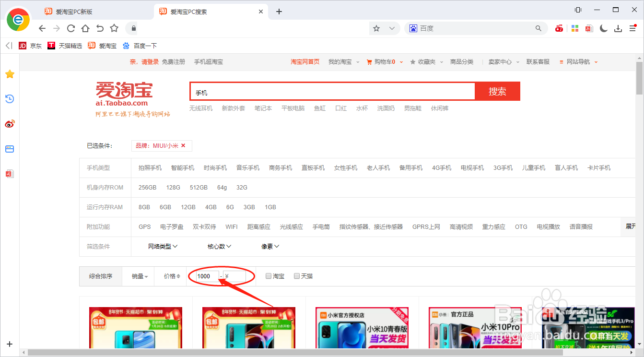The image size is (644, 357).
Task: Click the minimum price field showing 1000
Action: (207, 276)
